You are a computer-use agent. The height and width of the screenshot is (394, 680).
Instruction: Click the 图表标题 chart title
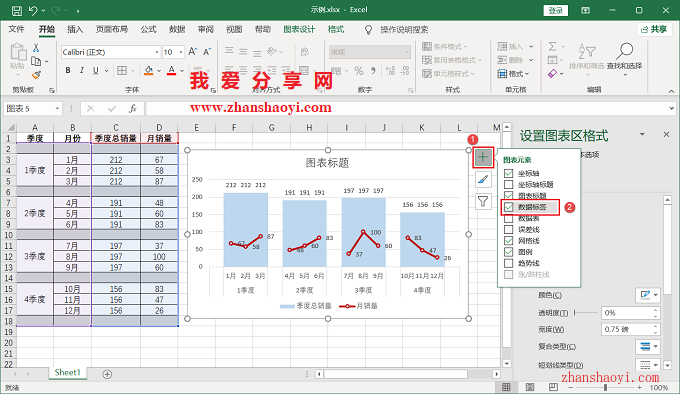(327, 163)
